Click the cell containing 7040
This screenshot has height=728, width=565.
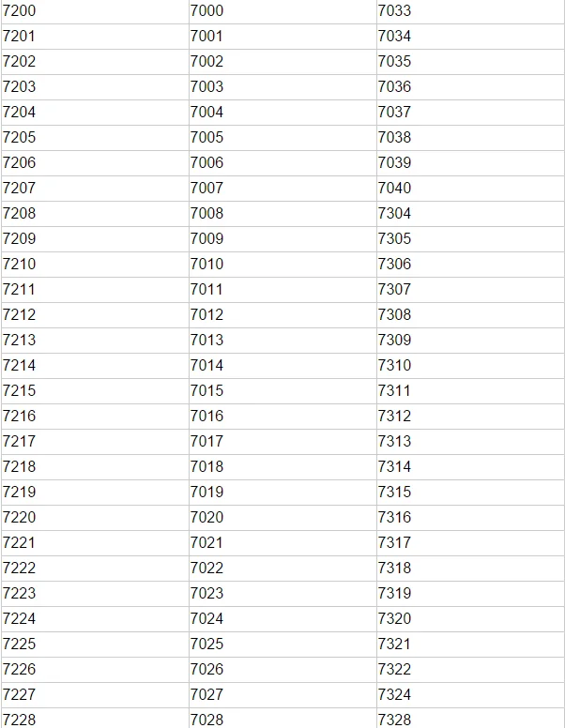click(x=395, y=189)
